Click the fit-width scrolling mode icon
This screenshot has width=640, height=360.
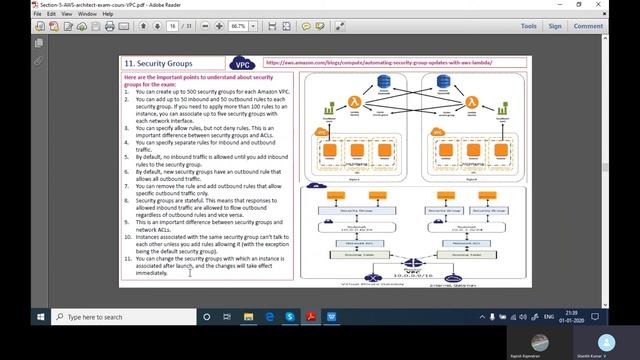272,26
